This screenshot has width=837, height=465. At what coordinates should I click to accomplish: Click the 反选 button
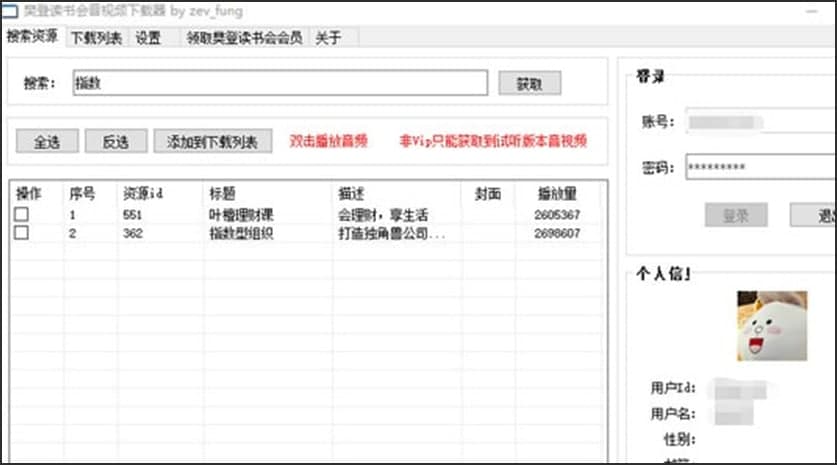116,141
